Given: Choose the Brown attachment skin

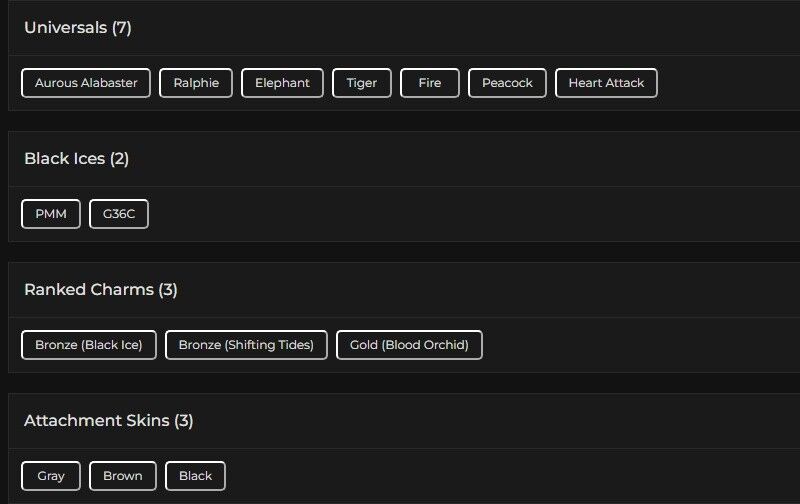Looking at the screenshot, I should tap(123, 476).
